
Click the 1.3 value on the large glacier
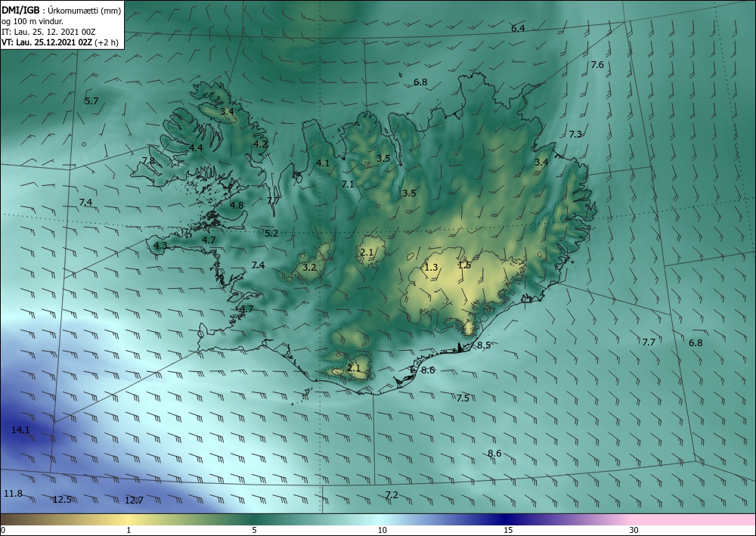tap(431, 268)
